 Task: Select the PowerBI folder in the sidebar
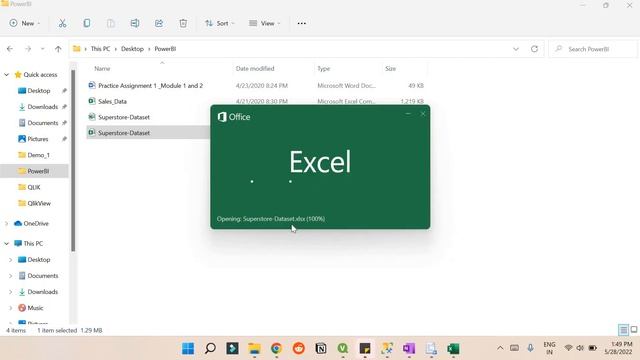(x=34, y=171)
